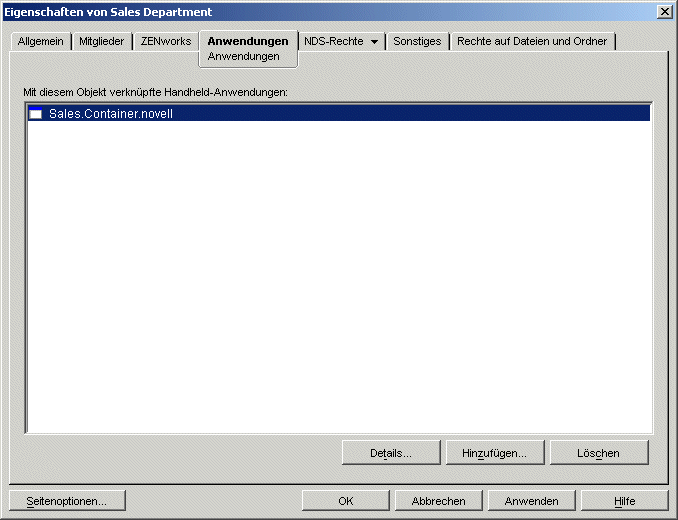Close the Eigenschaften von Sales Department window
The image size is (678, 520).
664,12
